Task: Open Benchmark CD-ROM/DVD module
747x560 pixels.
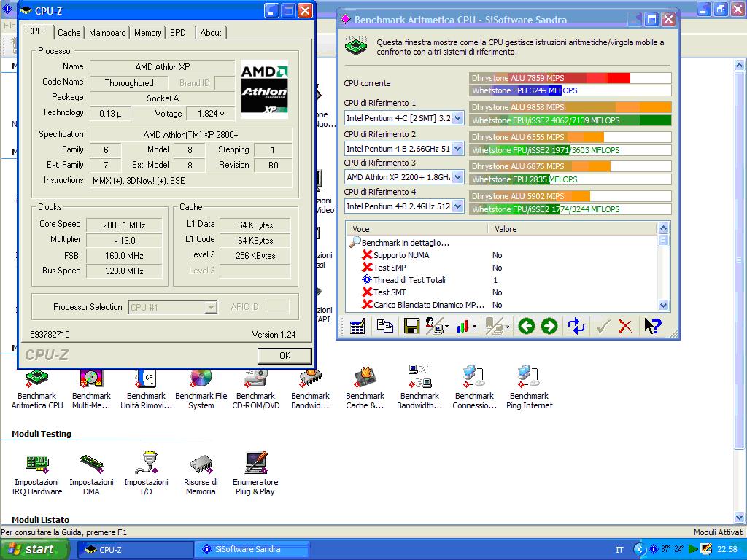Action: pyautogui.click(x=255, y=378)
